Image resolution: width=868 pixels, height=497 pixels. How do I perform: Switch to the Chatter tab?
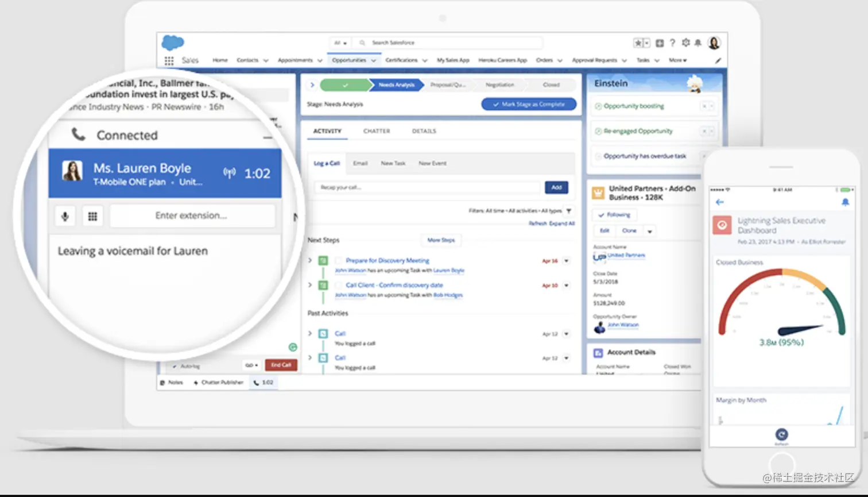(377, 132)
